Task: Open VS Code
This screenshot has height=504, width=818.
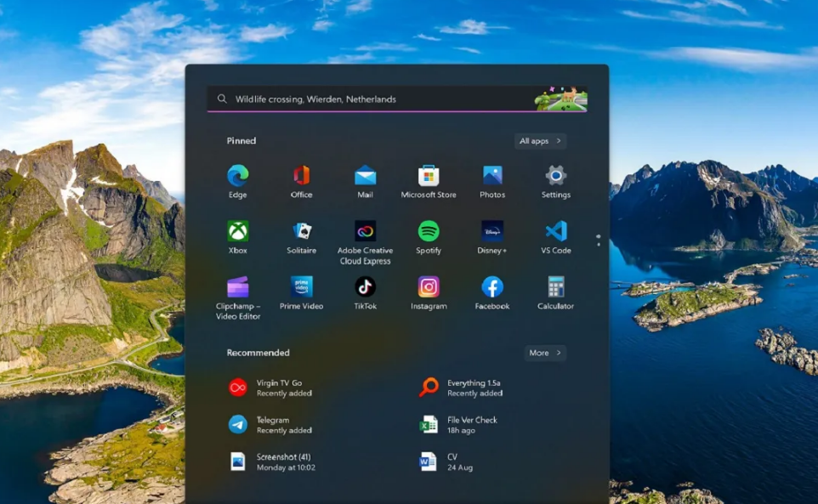Action: click(x=555, y=237)
